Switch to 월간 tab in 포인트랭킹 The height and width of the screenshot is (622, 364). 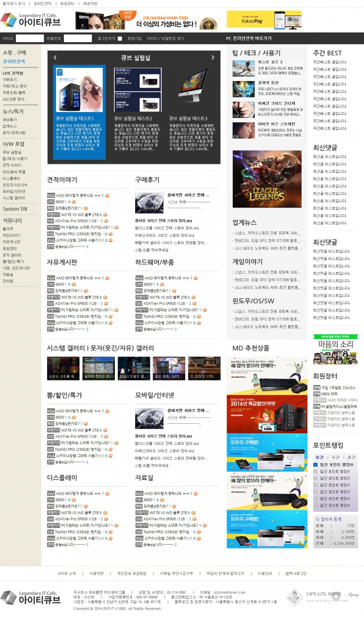point(351,457)
